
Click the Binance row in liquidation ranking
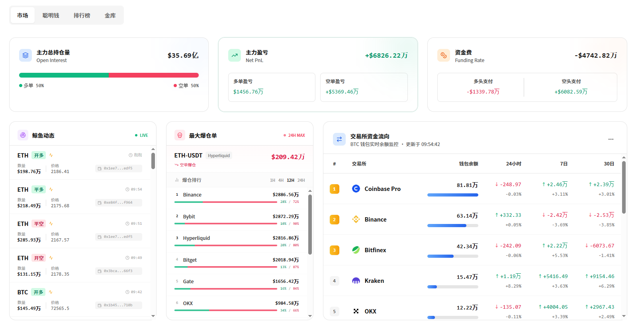click(237, 195)
